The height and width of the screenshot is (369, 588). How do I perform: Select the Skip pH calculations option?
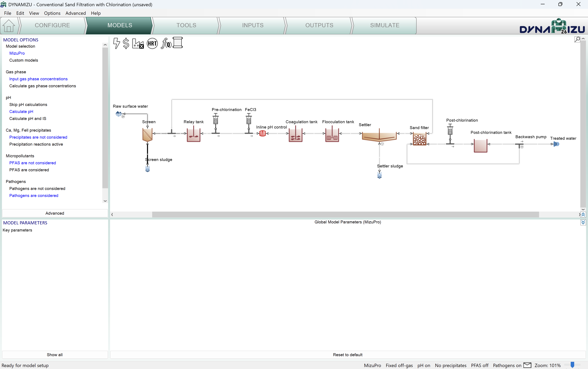(28, 104)
